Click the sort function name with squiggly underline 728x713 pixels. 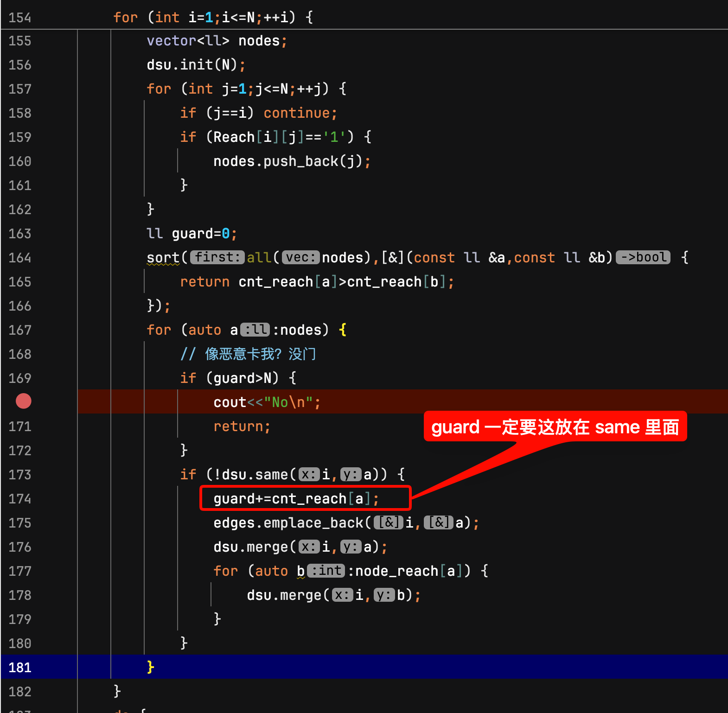(x=163, y=258)
